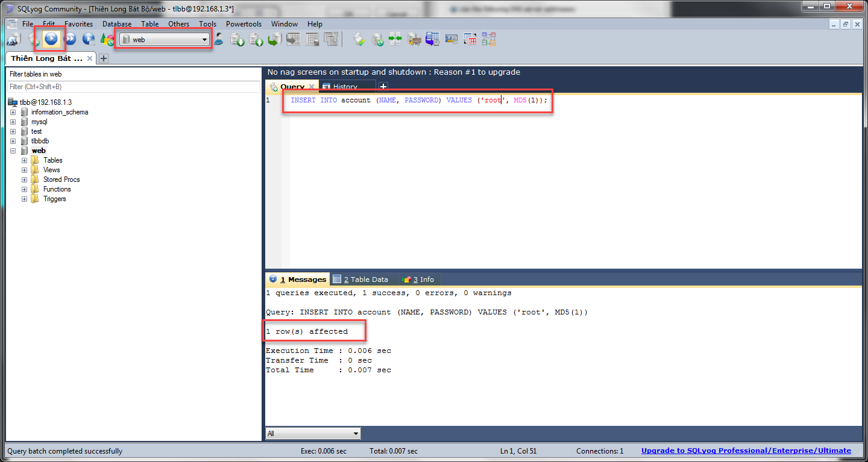The width and height of the screenshot is (868, 462).
Task: Switch to the Info tab
Action: (x=418, y=279)
